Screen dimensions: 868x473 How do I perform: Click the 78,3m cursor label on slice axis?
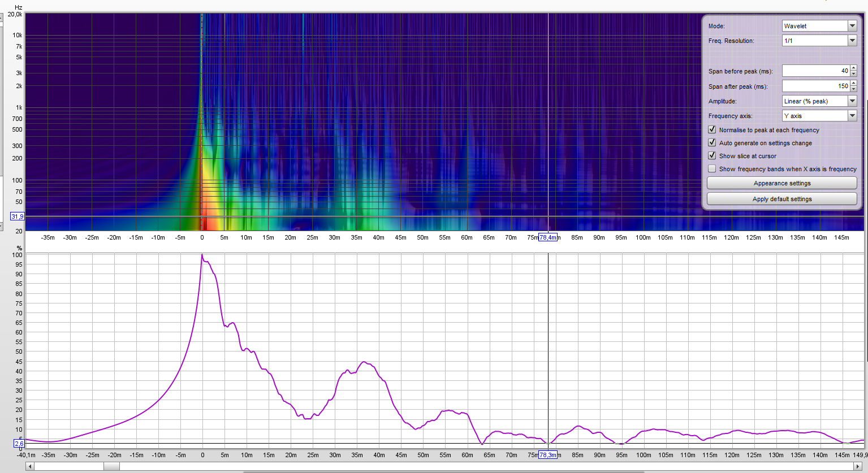548,455
